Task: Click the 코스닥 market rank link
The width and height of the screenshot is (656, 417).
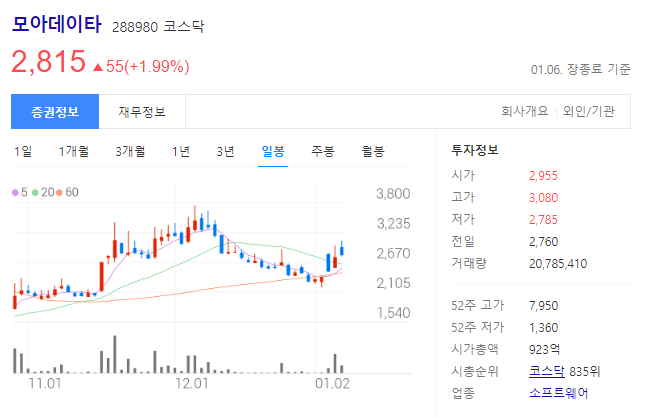Action: pos(546,371)
